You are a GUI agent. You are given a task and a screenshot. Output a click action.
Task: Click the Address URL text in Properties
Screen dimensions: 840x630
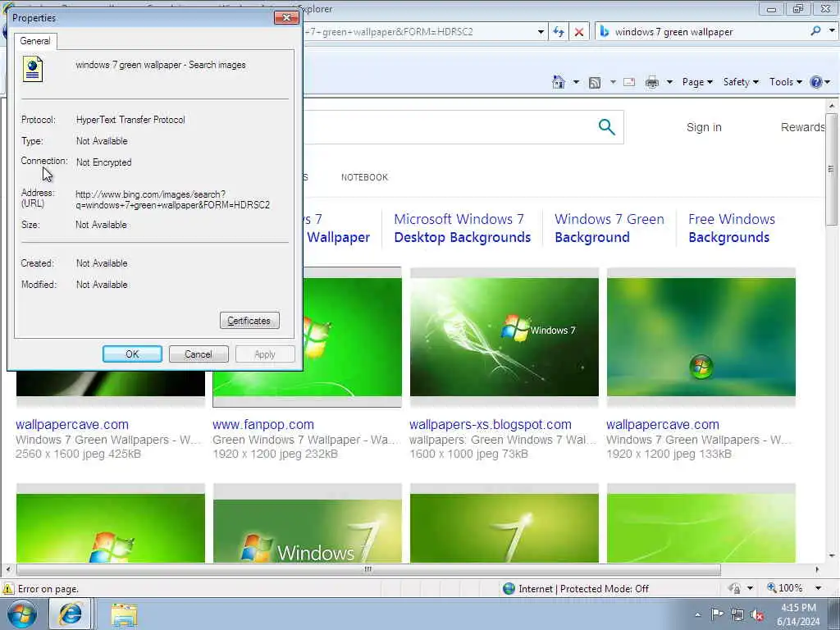pos(172,200)
